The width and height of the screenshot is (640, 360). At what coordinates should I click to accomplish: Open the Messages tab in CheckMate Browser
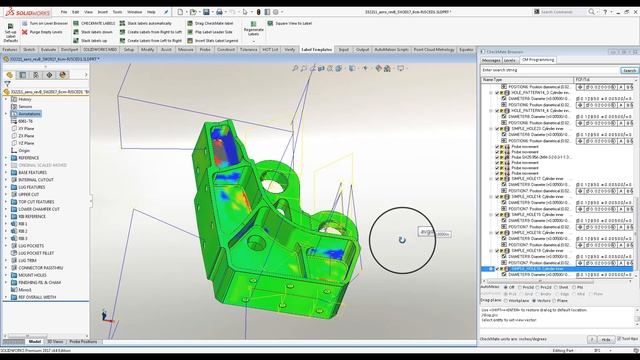pos(491,60)
